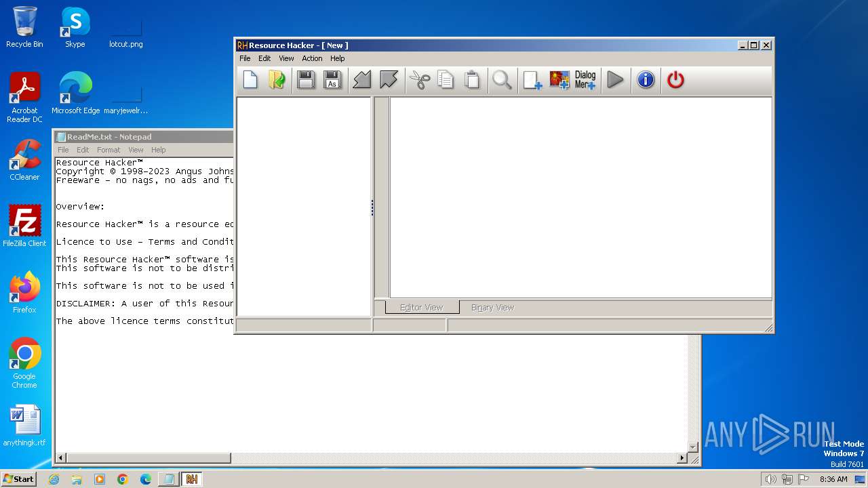
Task: Click the 'Overview:' line in Notepad
Action: click(80, 207)
